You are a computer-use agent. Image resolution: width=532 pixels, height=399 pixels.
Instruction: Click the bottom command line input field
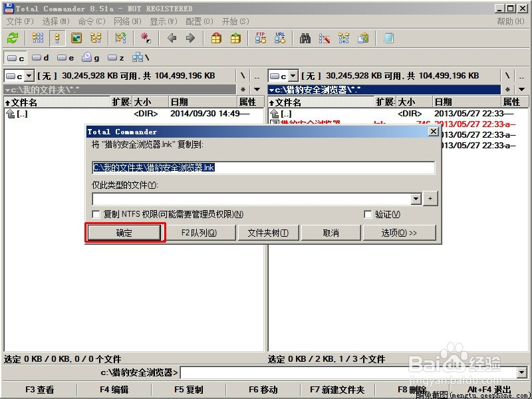[x=348, y=373]
